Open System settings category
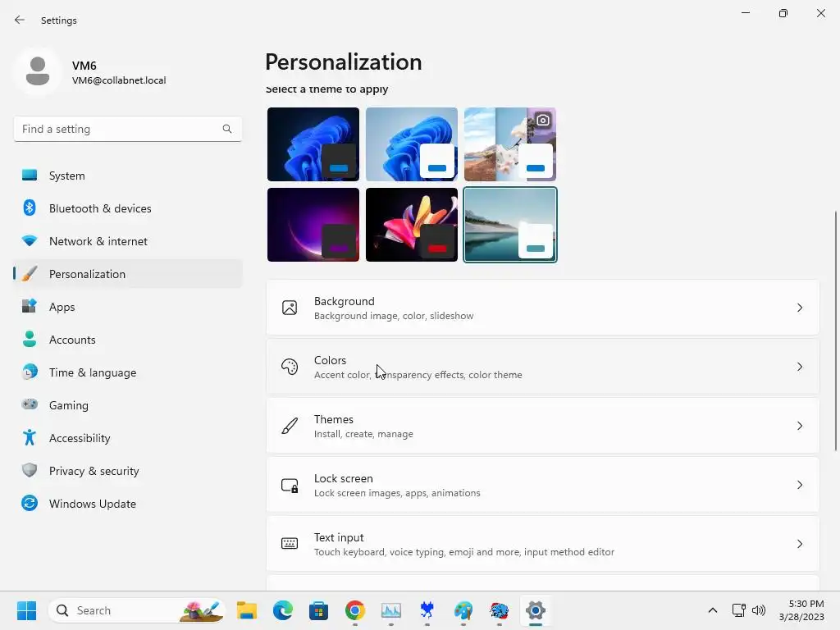The width and height of the screenshot is (840, 630). point(127,176)
